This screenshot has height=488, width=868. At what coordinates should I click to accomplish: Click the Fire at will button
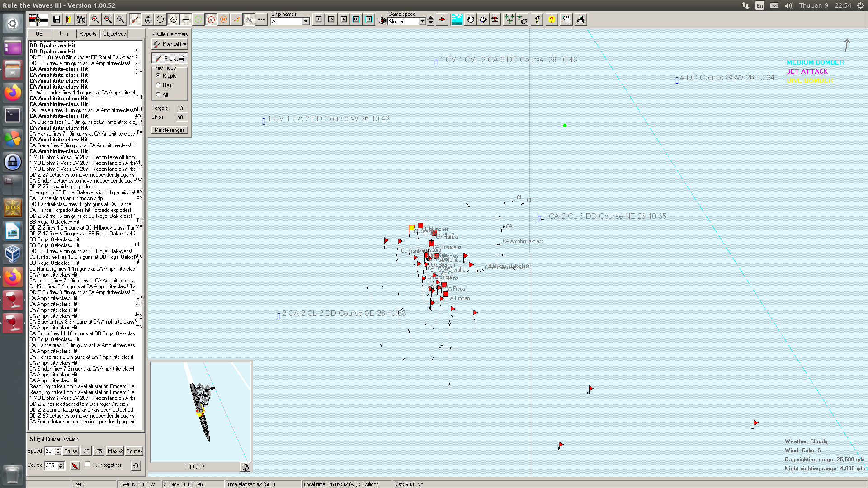tap(170, 59)
